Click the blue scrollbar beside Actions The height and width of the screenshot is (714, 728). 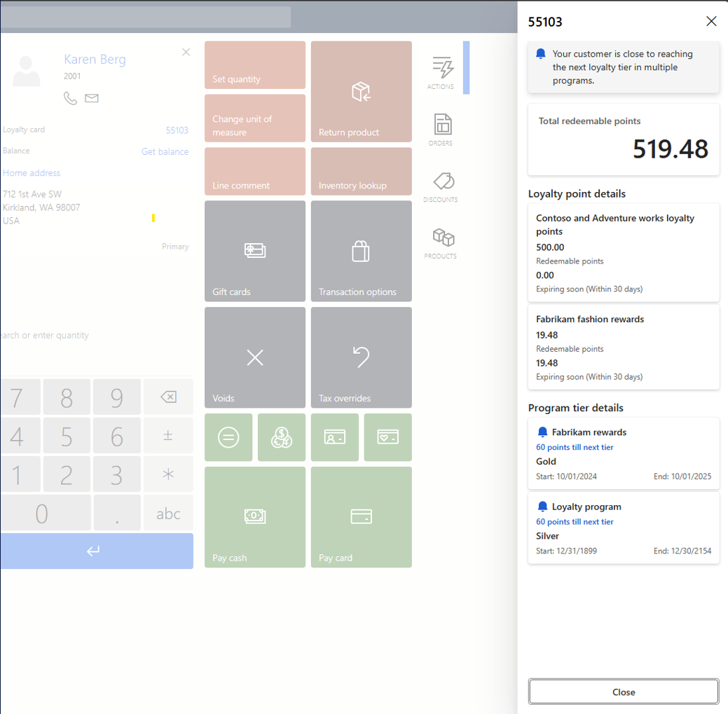pyautogui.click(x=466, y=68)
